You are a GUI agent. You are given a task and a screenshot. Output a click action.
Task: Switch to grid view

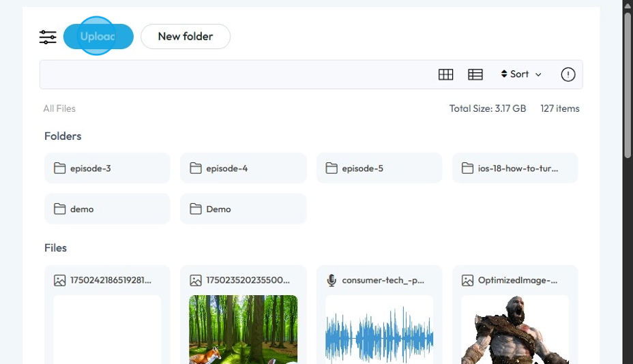445,74
